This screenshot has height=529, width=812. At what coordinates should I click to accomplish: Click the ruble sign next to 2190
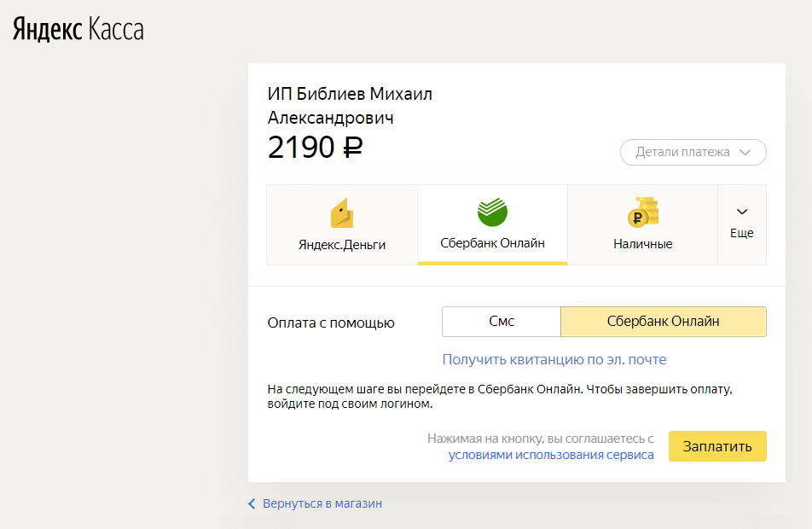click(x=353, y=147)
